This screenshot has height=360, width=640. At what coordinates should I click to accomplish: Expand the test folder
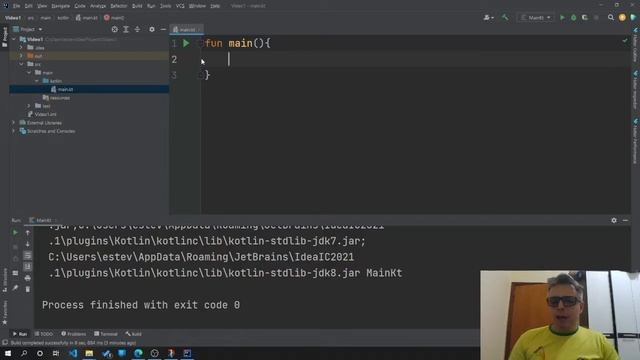pos(29,106)
